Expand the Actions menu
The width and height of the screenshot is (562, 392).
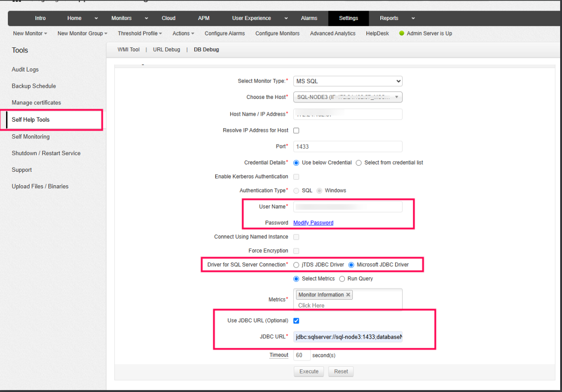183,33
